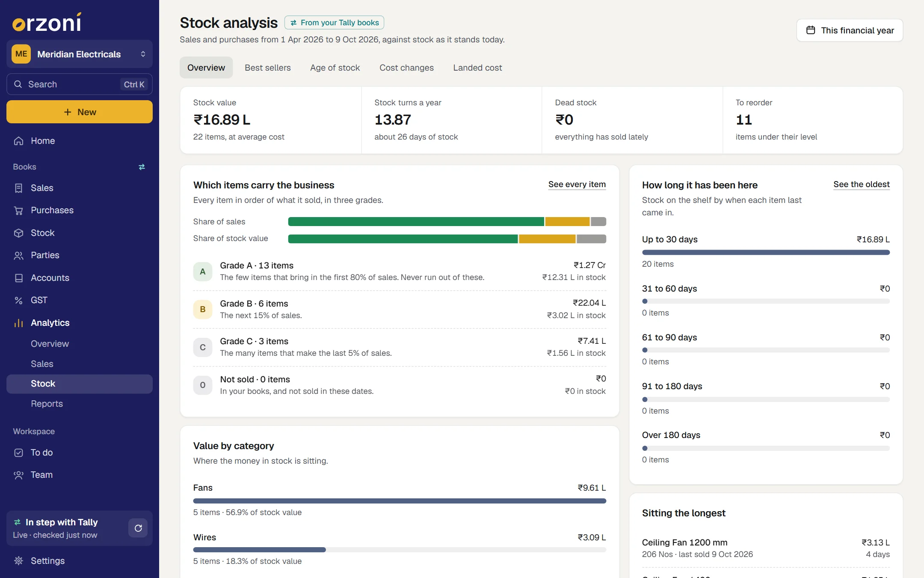924x578 pixels.
Task: Open the Meridian Electricals company switcher
Action: [80, 54]
